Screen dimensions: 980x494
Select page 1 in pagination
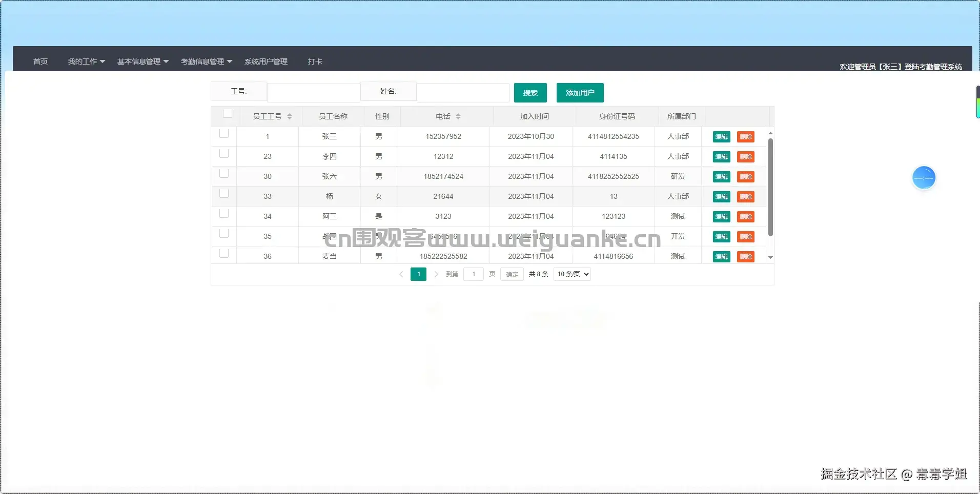419,274
